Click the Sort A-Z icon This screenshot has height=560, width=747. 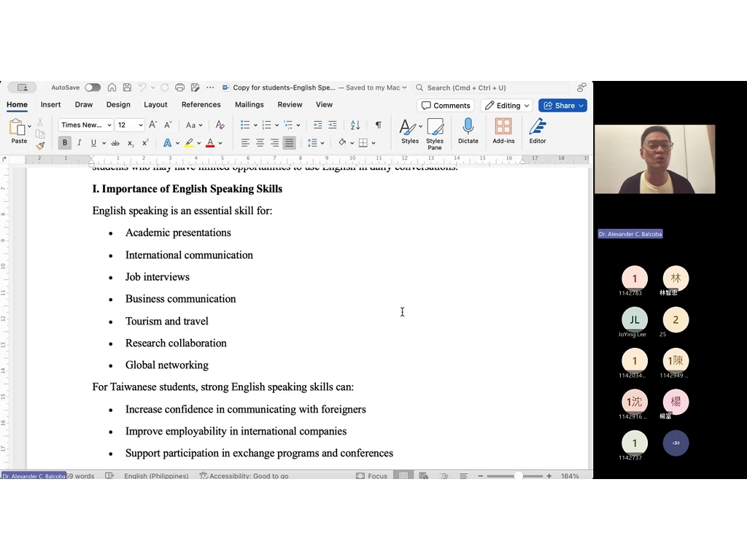[355, 125]
